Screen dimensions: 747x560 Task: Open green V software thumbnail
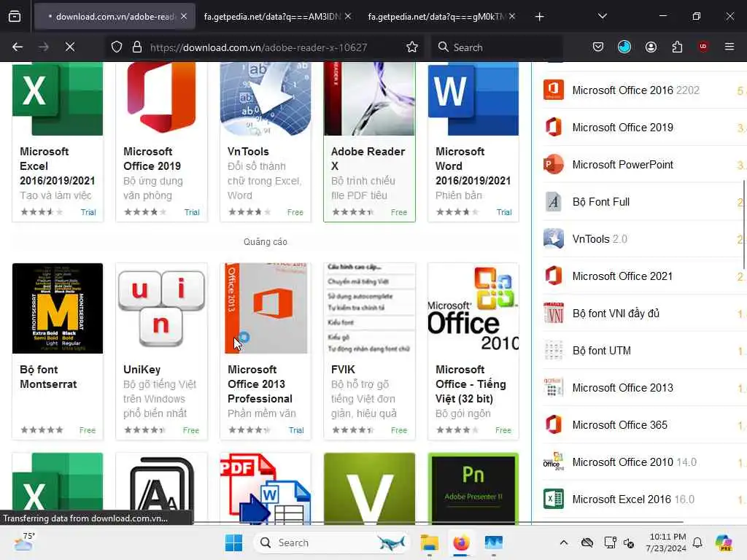click(369, 489)
